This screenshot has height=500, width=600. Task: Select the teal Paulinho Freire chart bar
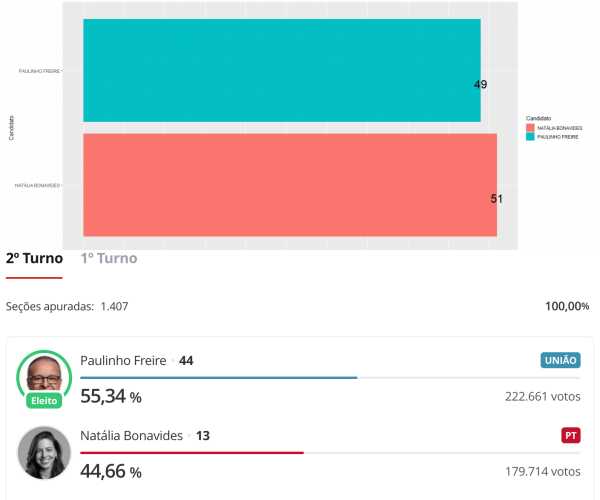click(x=280, y=70)
